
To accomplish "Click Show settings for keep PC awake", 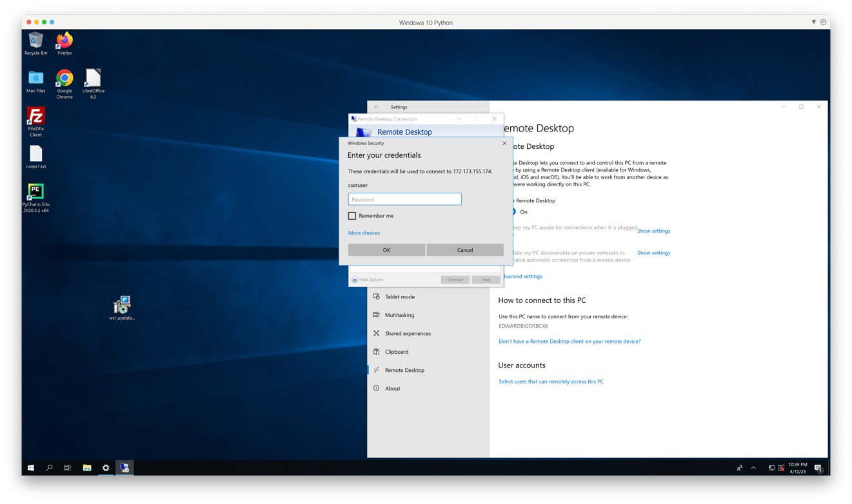I will 653,231.
